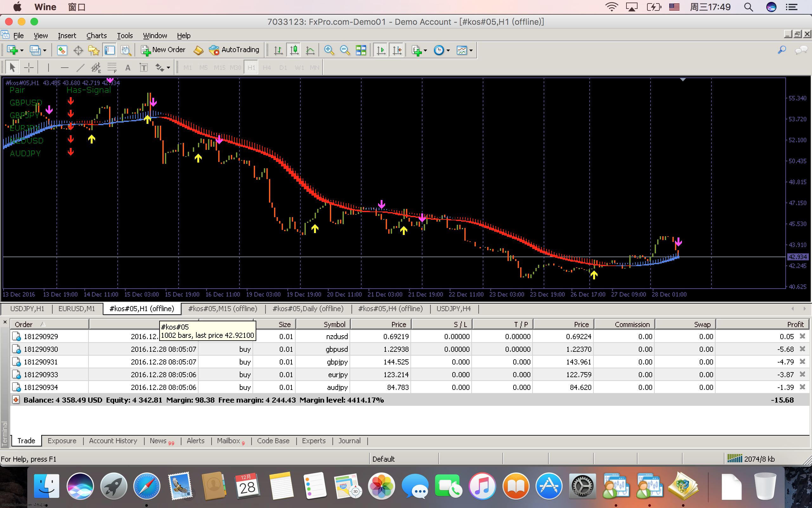
Task: Select the Text Label tool
Action: click(x=144, y=68)
